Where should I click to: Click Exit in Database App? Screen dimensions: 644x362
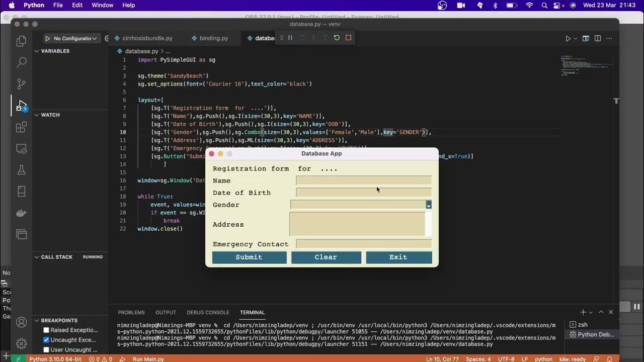point(398,257)
